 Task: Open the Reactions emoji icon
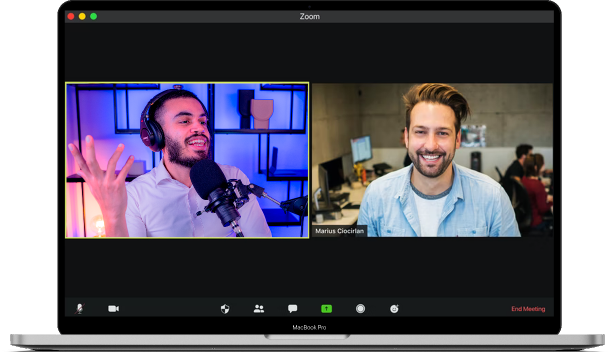pos(394,309)
